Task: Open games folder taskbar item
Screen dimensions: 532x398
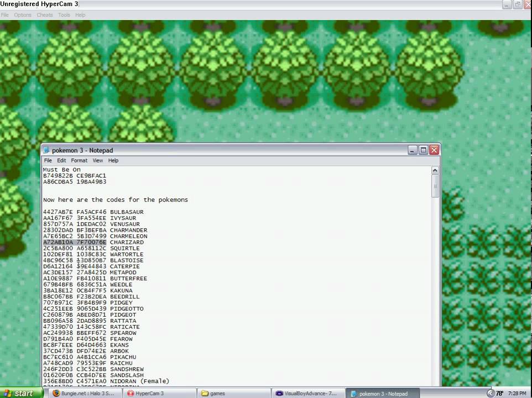Action: coord(234,393)
